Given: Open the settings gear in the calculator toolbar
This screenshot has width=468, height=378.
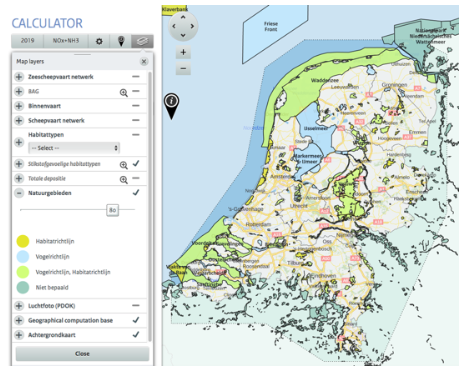Looking at the screenshot, I should click(99, 41).
